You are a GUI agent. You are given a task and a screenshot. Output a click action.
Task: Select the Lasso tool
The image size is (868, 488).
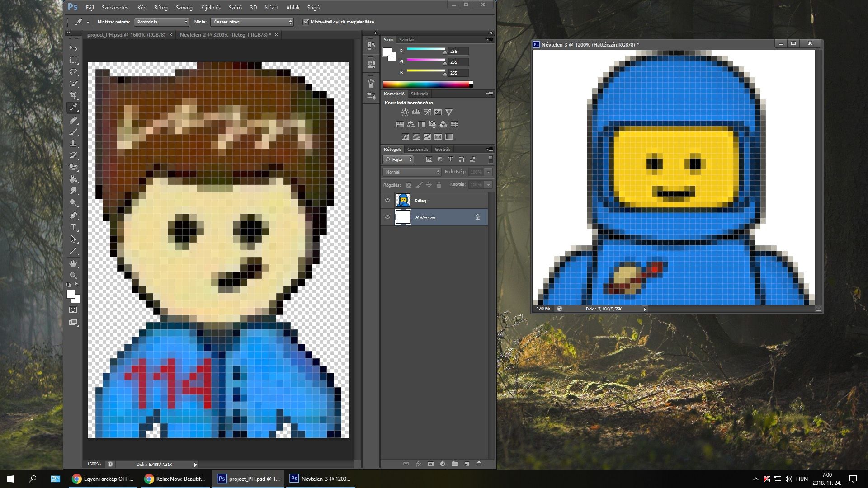coord(73,71)
